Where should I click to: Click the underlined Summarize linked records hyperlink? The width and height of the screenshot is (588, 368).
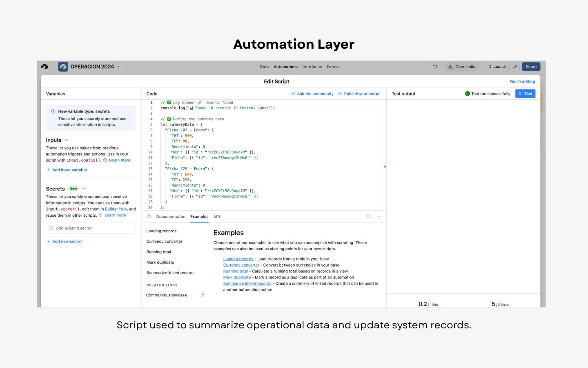[x=247, y=283]
